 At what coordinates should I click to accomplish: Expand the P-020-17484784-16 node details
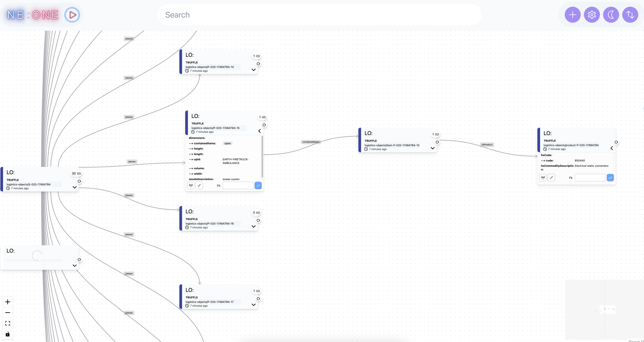(x=253, y=226)
